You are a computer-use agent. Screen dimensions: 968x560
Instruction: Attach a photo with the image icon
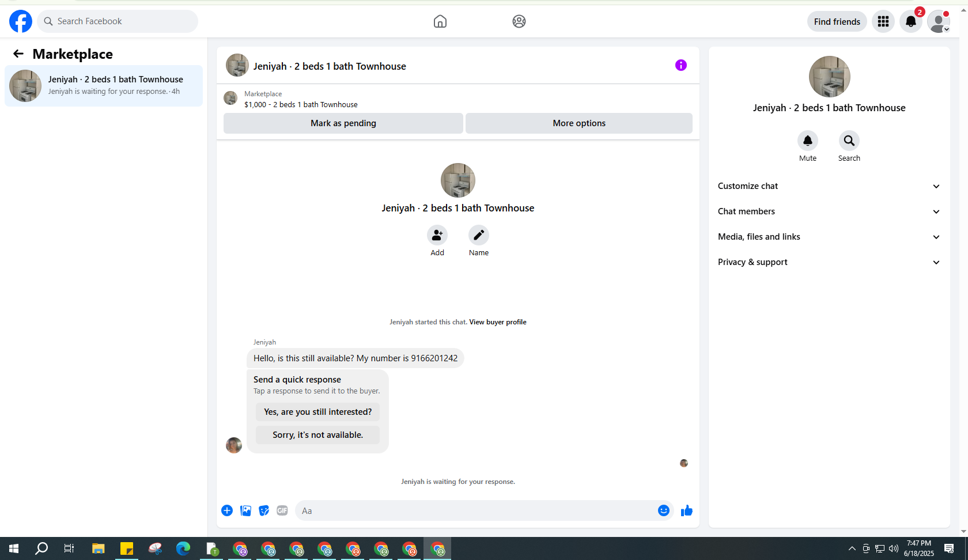click(x=245, y=510)
